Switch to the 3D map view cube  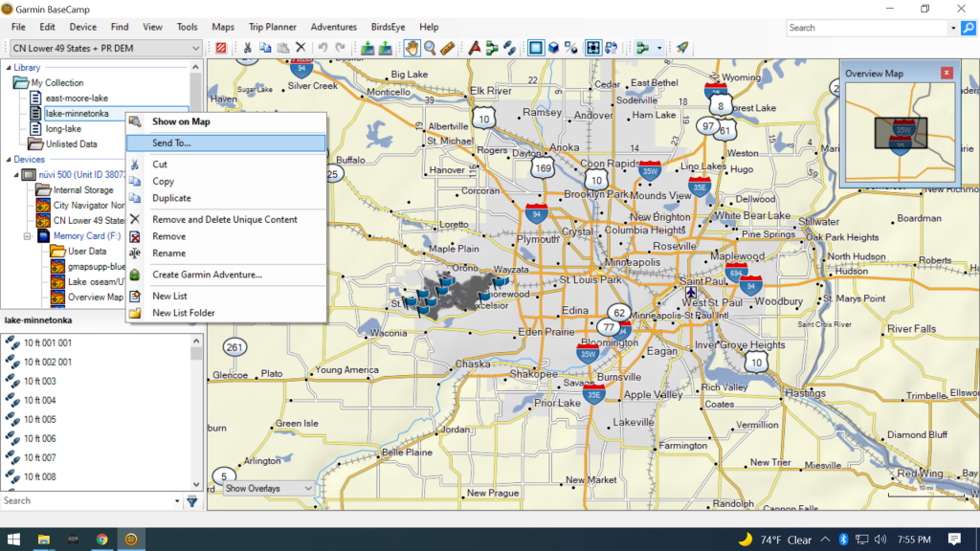click(x=554, y=48)
